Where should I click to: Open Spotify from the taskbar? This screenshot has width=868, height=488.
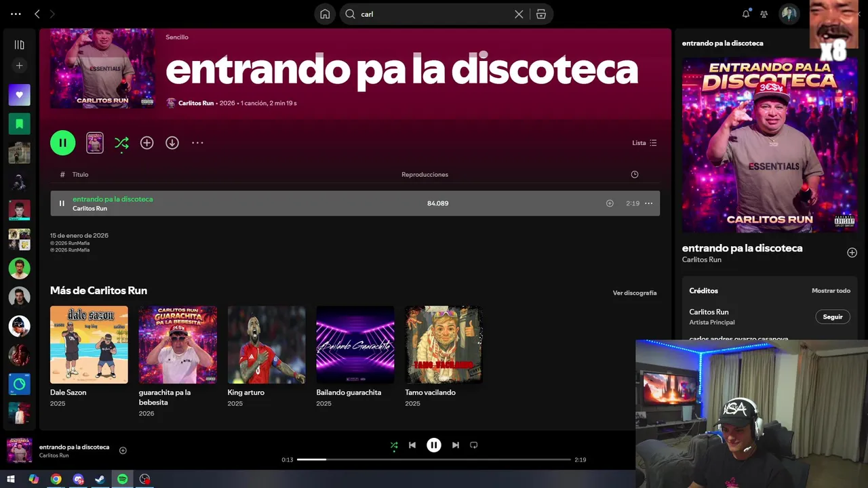pyautogui.click(x=122, y=479)
